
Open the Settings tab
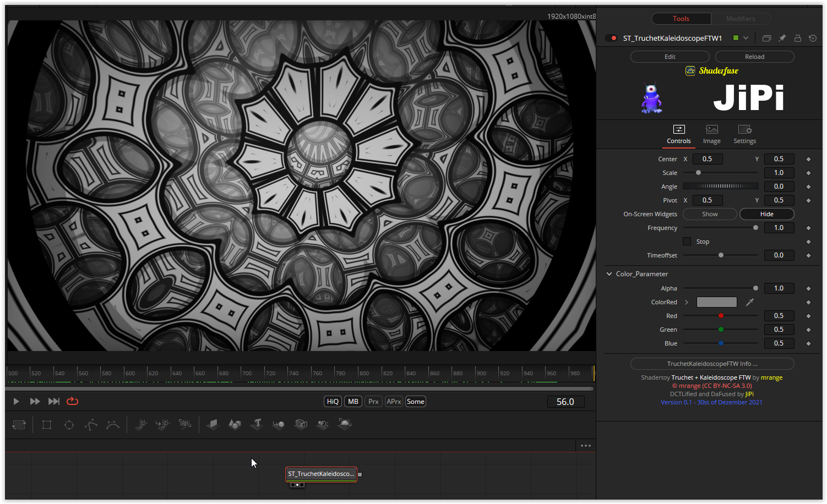pyautogui.click(x=745, y=134)
